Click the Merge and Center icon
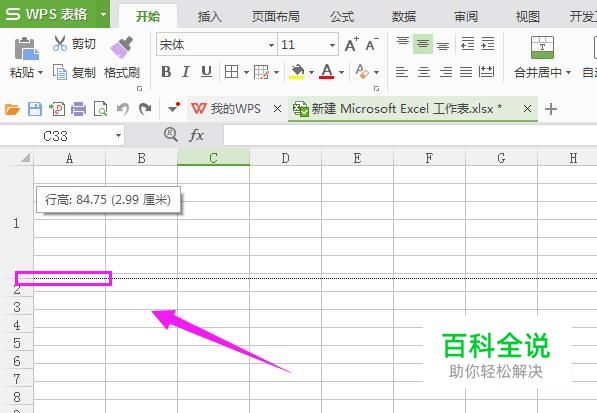Viewport: 597px width, 413px height. point(542,47)
